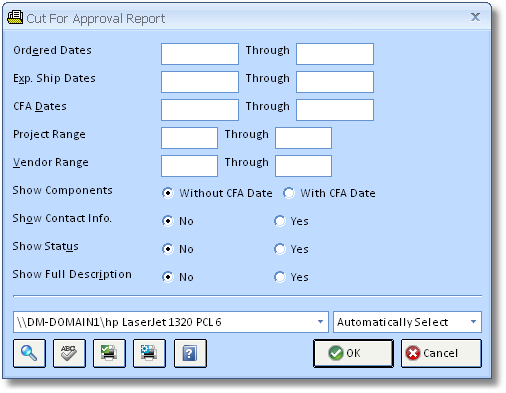Image resolution: width=506 pixels, height=393 pixels.
Task: Click the Show Status label
Action: coord(46,246)
